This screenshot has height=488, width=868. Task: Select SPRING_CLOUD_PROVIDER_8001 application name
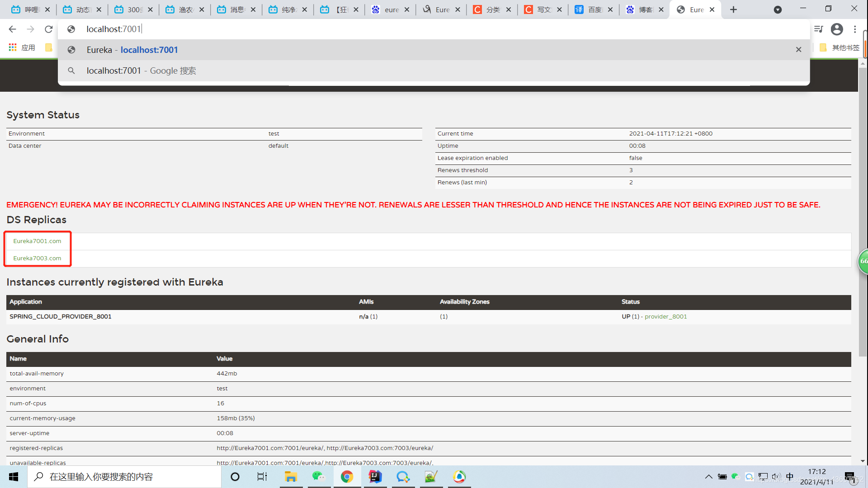point(61,316)
